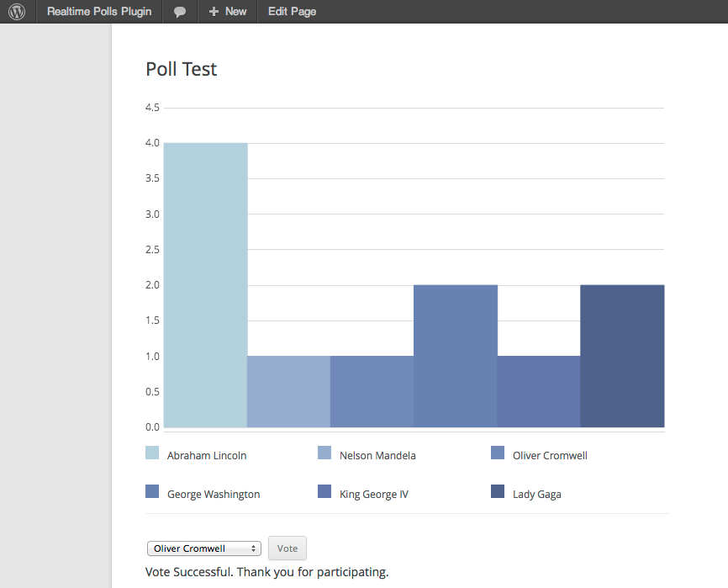
Task: Open the candidate dropdown showing Oliver Cromwell
Action: coord(203,548)
